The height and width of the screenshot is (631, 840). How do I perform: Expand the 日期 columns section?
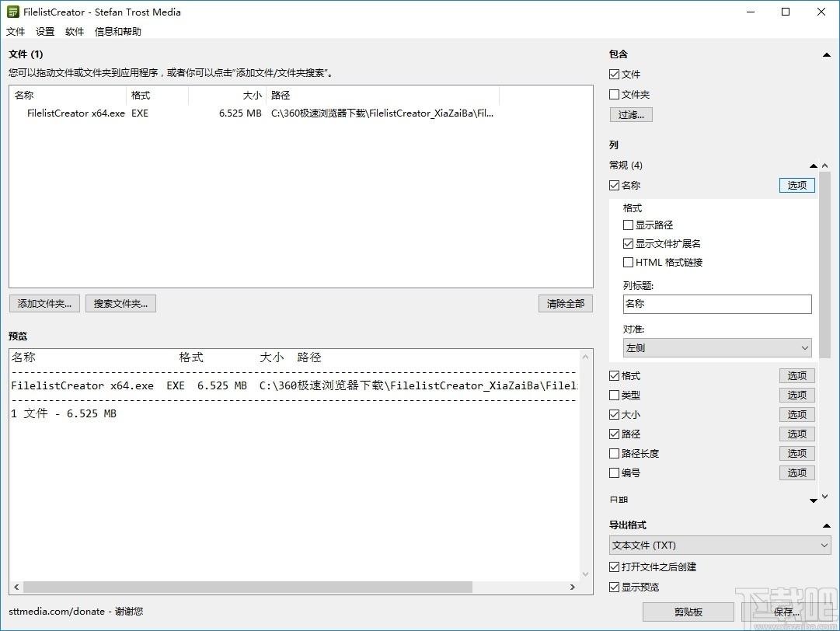[x=814, y=500]
